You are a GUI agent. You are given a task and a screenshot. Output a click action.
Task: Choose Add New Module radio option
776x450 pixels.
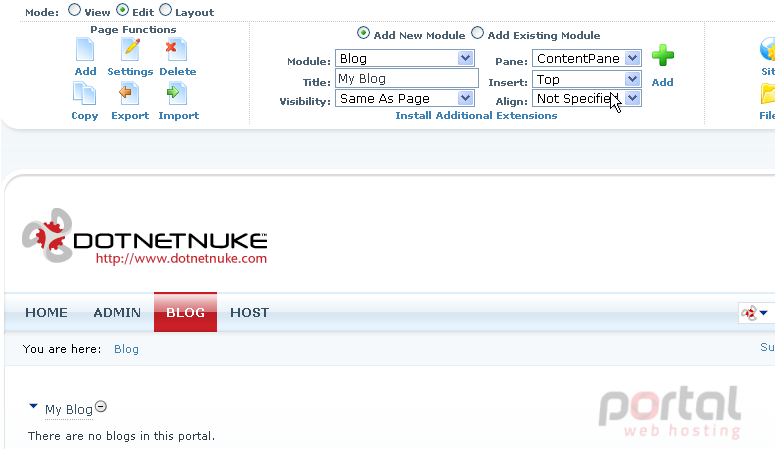363,33
